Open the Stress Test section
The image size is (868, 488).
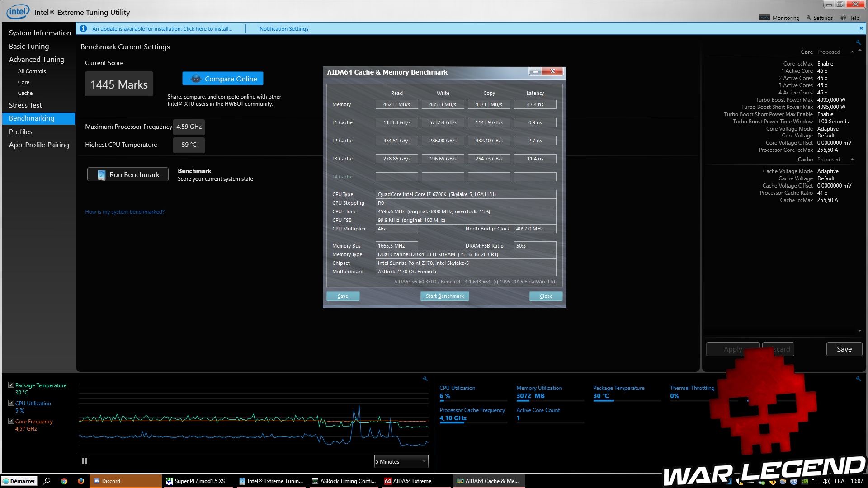coord(25,105)
